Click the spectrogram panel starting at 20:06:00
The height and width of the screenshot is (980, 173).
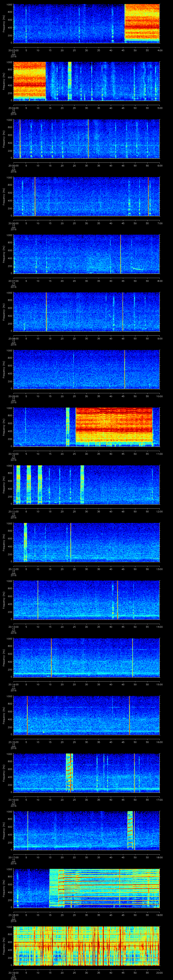pyautogui.click(x=86, y=196)
